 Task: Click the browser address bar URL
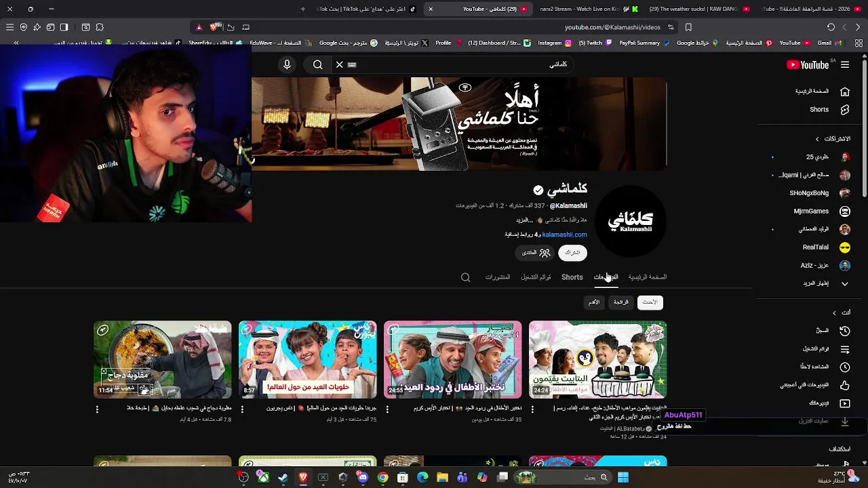click(612, 27)
